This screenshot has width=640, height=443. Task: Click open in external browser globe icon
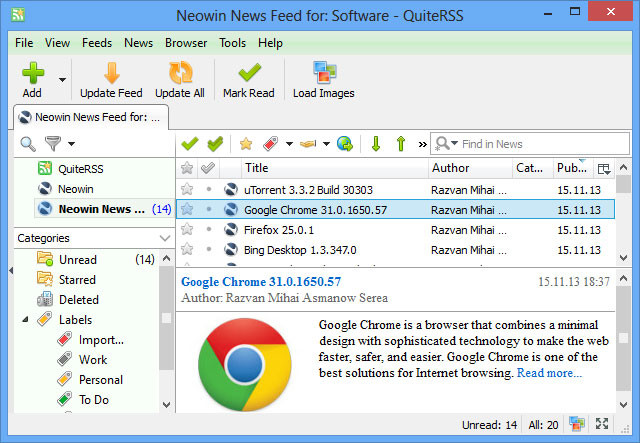pos(345,144)
